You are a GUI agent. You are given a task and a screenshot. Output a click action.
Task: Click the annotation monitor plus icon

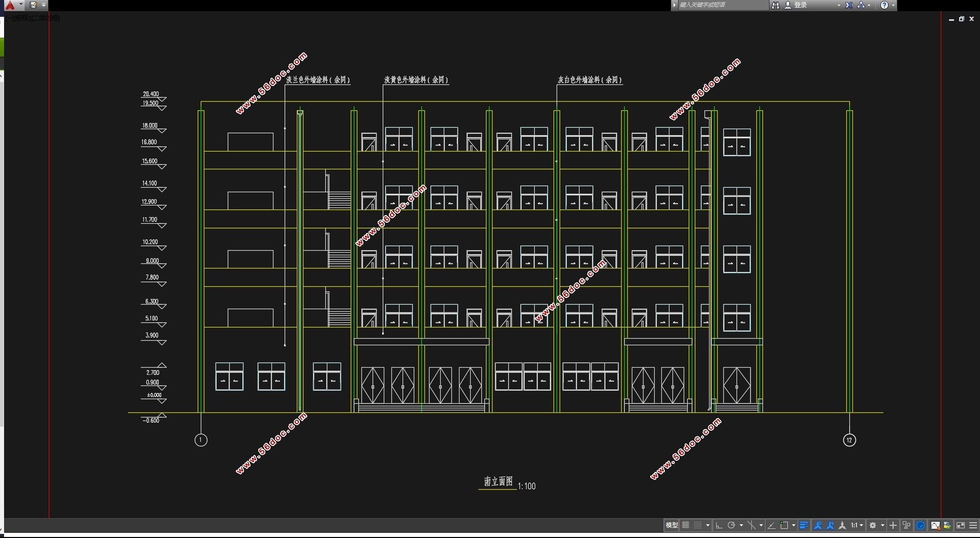[893, 525]
